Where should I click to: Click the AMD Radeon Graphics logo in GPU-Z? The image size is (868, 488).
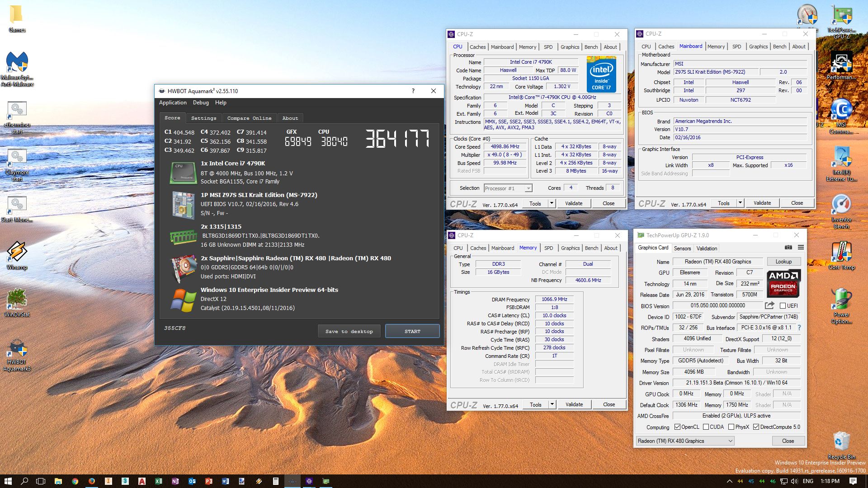[x=783, y=283]
